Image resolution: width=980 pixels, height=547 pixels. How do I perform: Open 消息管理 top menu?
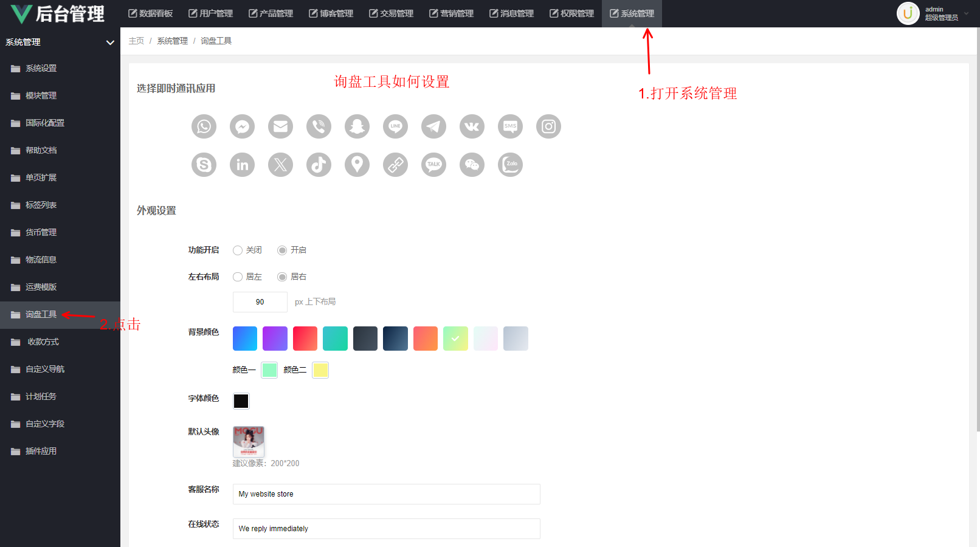pos(512,13)
